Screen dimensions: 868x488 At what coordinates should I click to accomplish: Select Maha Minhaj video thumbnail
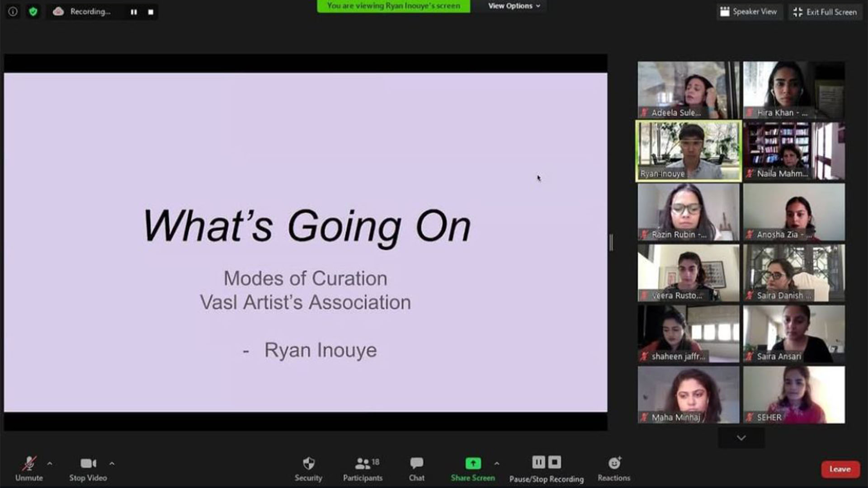689,395
